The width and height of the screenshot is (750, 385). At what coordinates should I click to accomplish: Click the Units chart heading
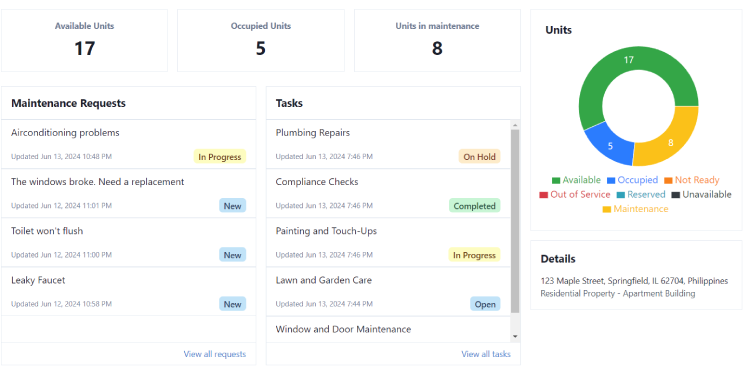558,30
